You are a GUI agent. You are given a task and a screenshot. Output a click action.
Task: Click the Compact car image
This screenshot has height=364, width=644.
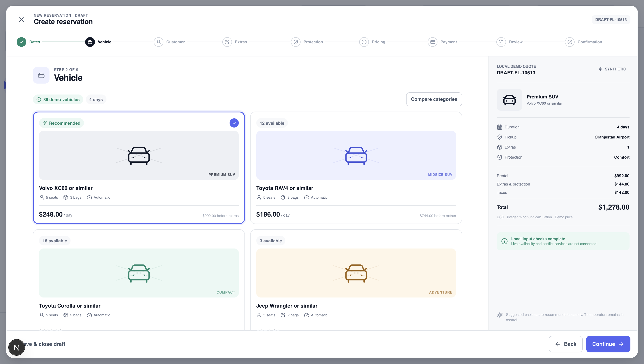click(x=139, y=273)
